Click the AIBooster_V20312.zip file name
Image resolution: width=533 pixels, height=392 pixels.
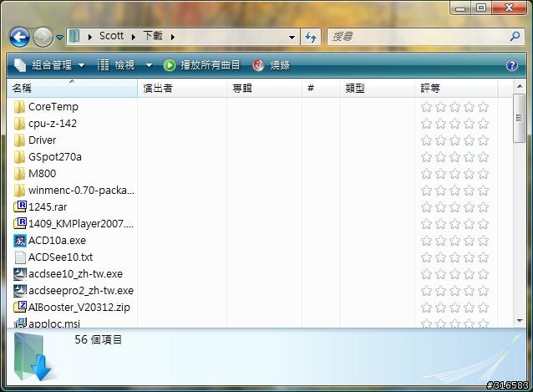[x=79, y=307]
